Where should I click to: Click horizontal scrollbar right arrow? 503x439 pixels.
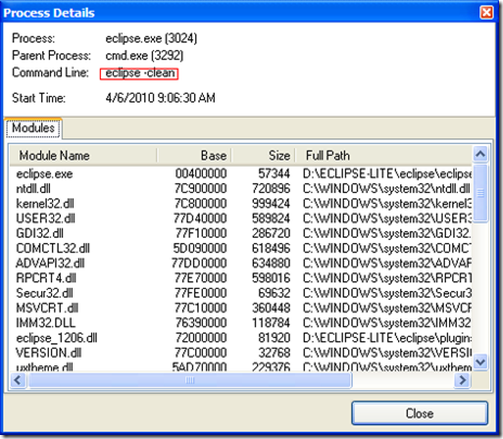click(463, 380)
